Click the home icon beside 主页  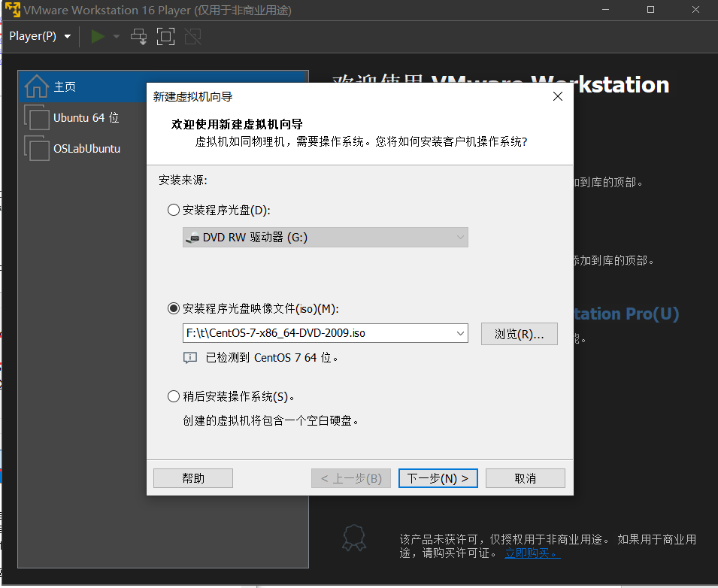[x=35, y=86]
